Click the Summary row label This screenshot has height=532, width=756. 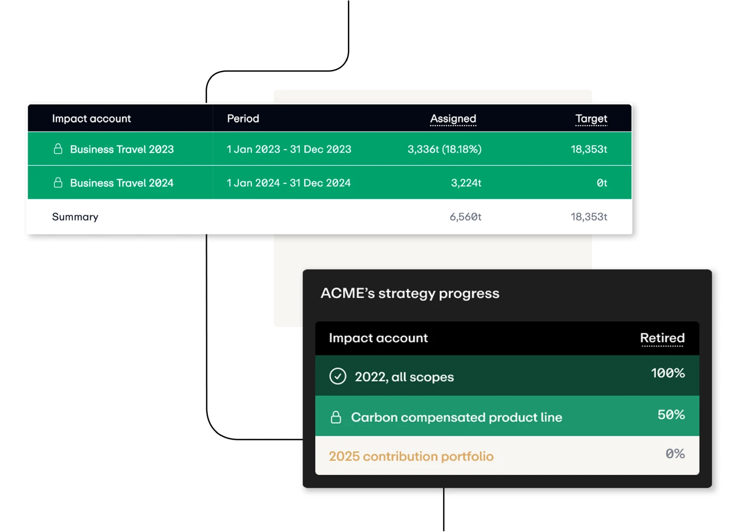(x=75, y=217)
